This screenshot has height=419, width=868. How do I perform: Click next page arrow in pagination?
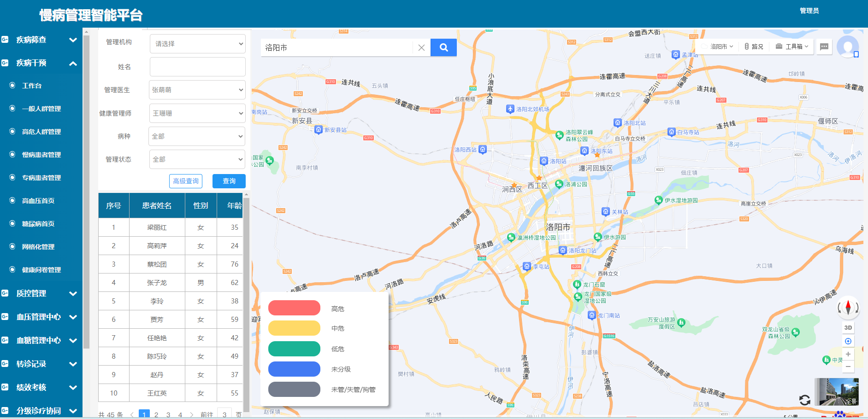pos(192,414)
